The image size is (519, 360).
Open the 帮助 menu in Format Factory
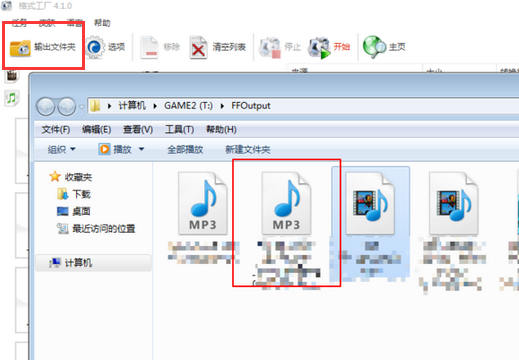pyautogui.click(x=102, y=23)
